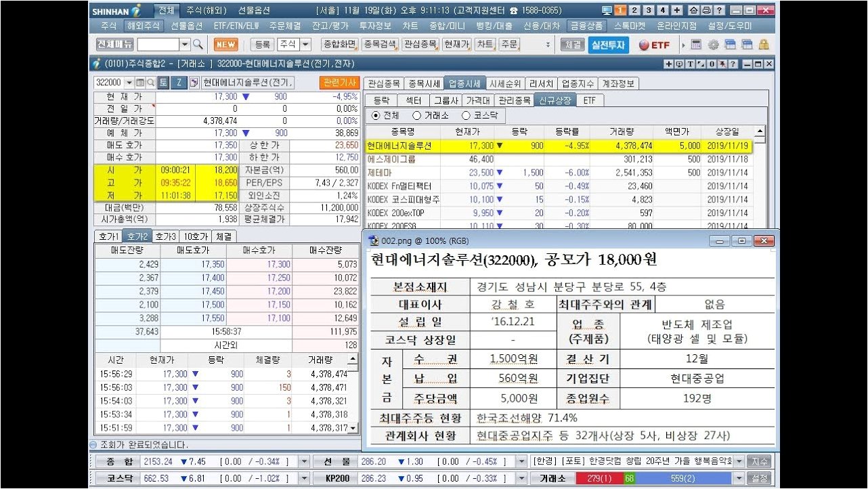The width and height of the screenshot is (868, 489).
Task: Click the 종목검색 toolbar button
Action: [x=380, y=45]
